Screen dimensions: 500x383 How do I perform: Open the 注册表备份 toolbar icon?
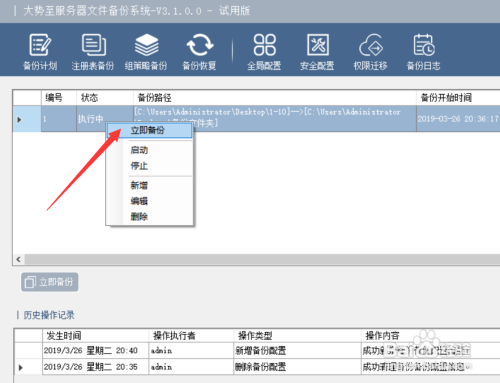click(93, 52)
